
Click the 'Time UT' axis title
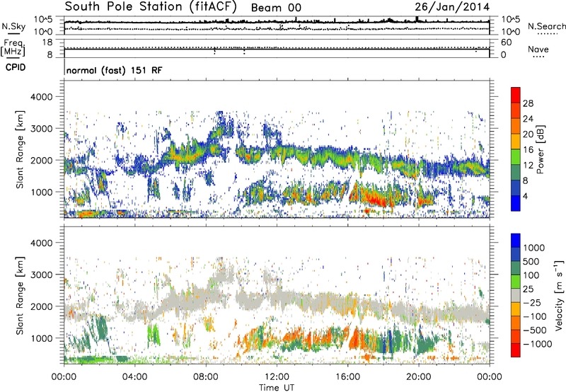[x=277, y=388]
